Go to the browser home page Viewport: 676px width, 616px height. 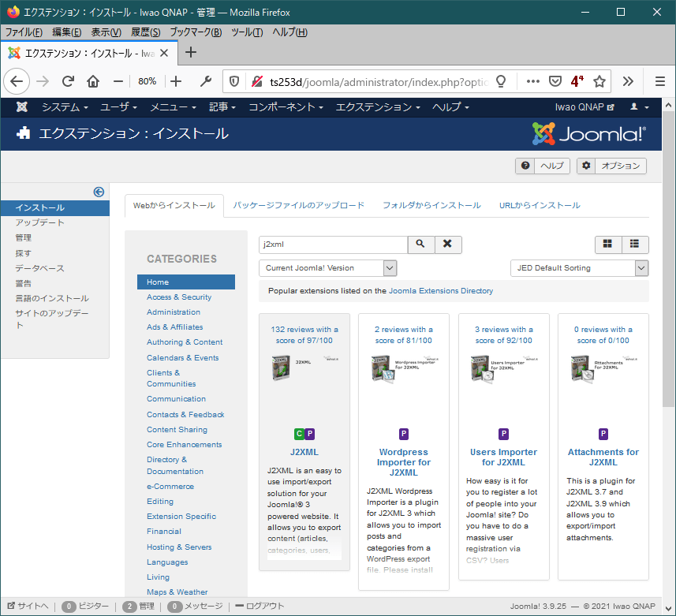[93, 81]
